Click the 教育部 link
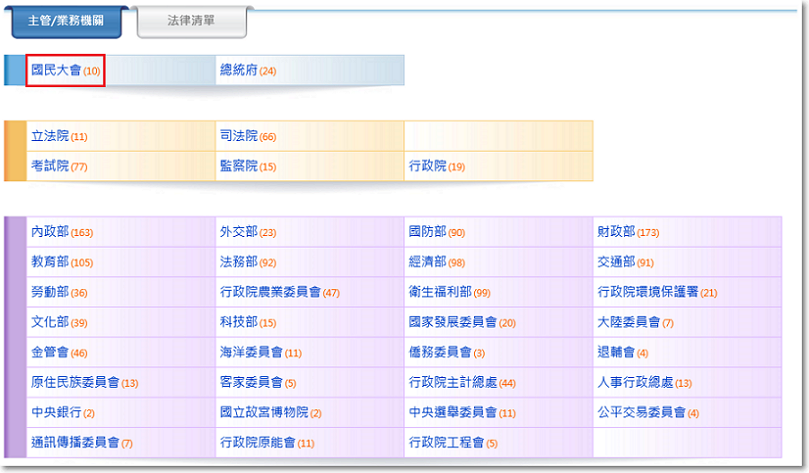The height and width of the screenshot is (473, 809). [50, 262]
